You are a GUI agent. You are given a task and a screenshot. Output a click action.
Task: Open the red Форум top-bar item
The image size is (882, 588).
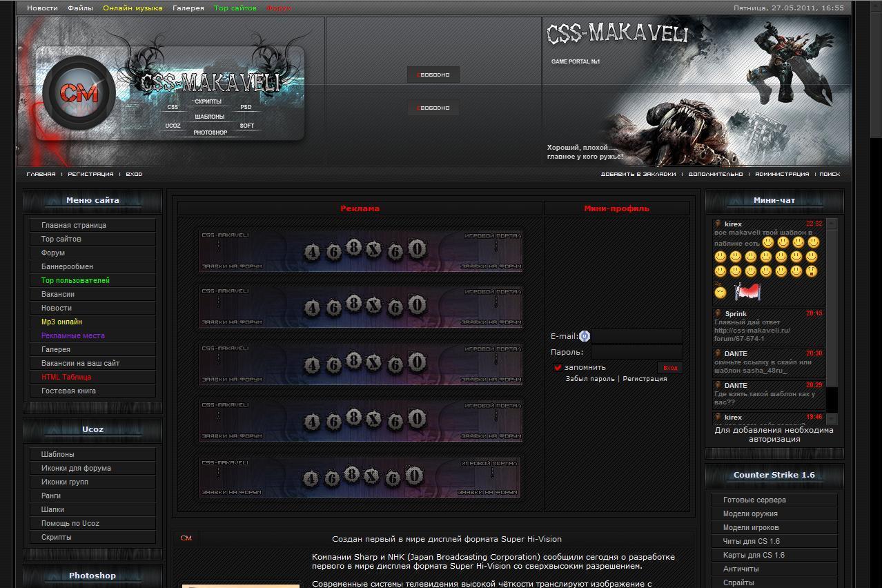coord(279,8)
